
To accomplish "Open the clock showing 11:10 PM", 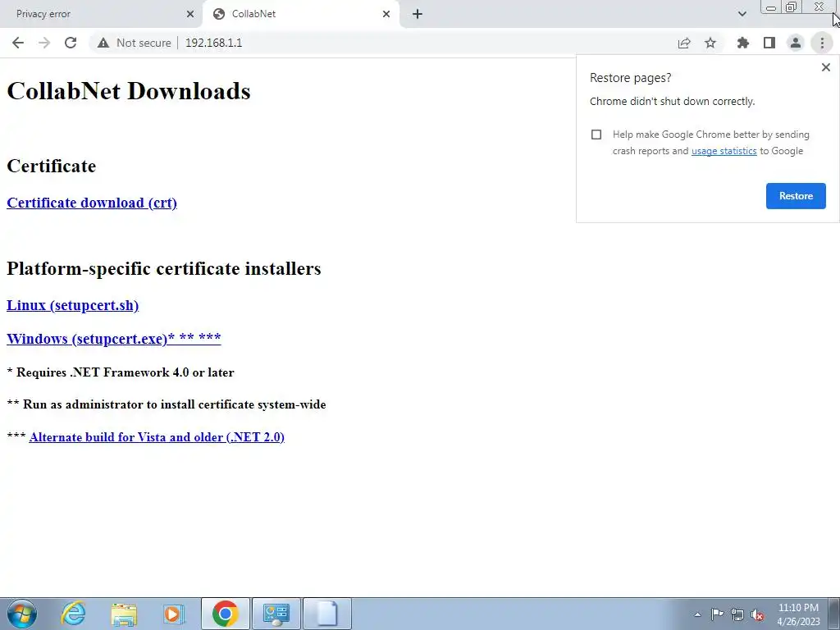I will click(798, 614).
